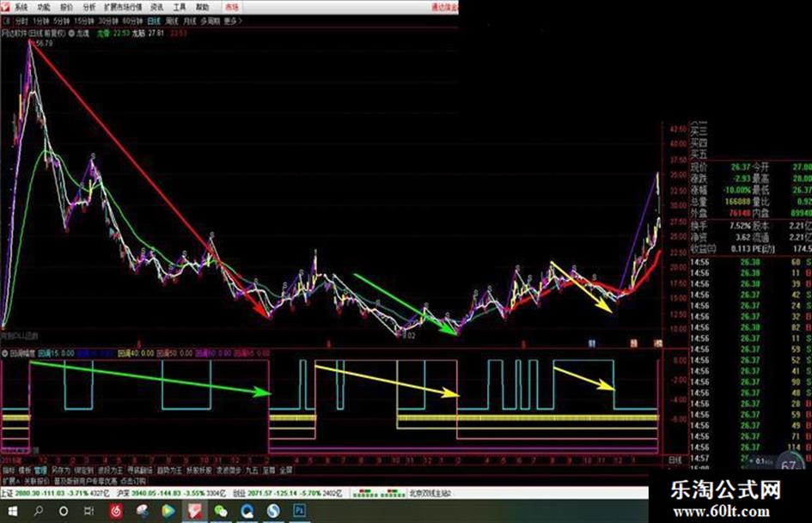812x523 pixels.
Task: Click the 九五 template button
Action: tap(253, 471)
